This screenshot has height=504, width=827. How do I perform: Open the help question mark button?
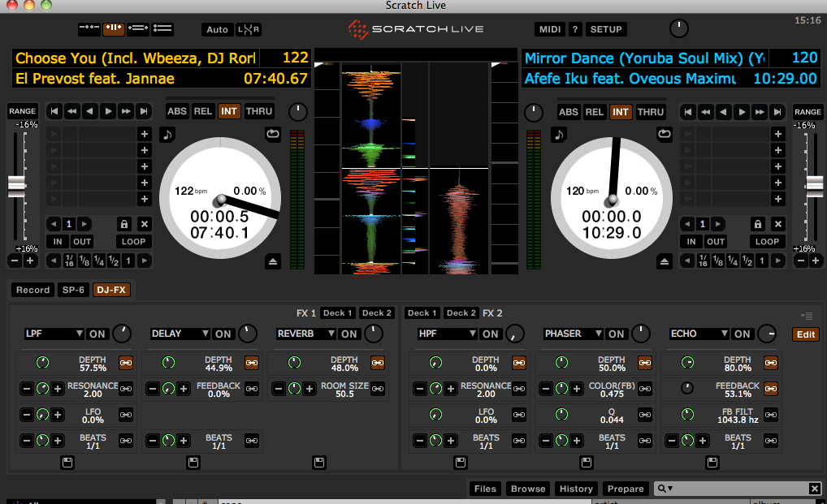[x=575, y=29]
